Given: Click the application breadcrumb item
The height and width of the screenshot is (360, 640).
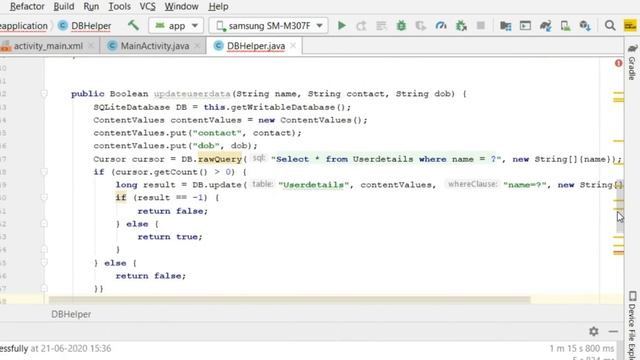Looking at the screenshot, I should pyautogui.click(x=24, y=26).
